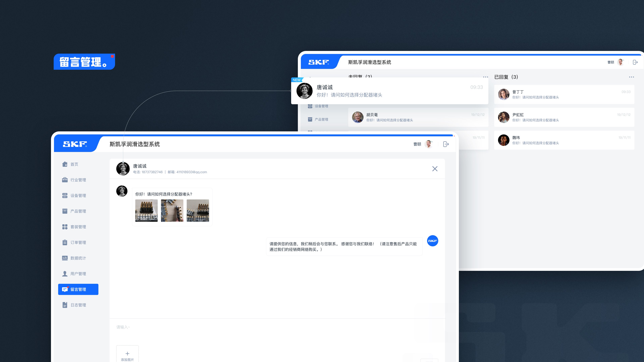Image resolution: width=644 pixels, height=362 pixels.
Task: Click 曹颐 username in front window header
Action: coord(417,144)
